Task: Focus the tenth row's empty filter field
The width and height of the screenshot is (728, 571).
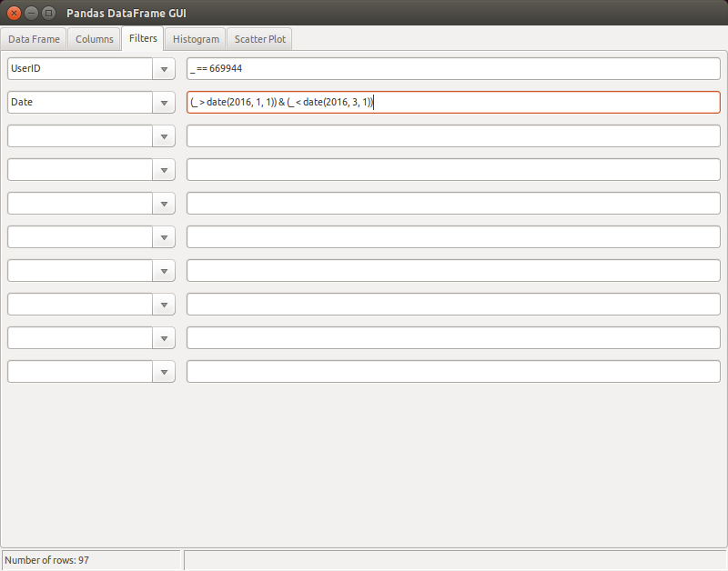Action: [453, 372]
